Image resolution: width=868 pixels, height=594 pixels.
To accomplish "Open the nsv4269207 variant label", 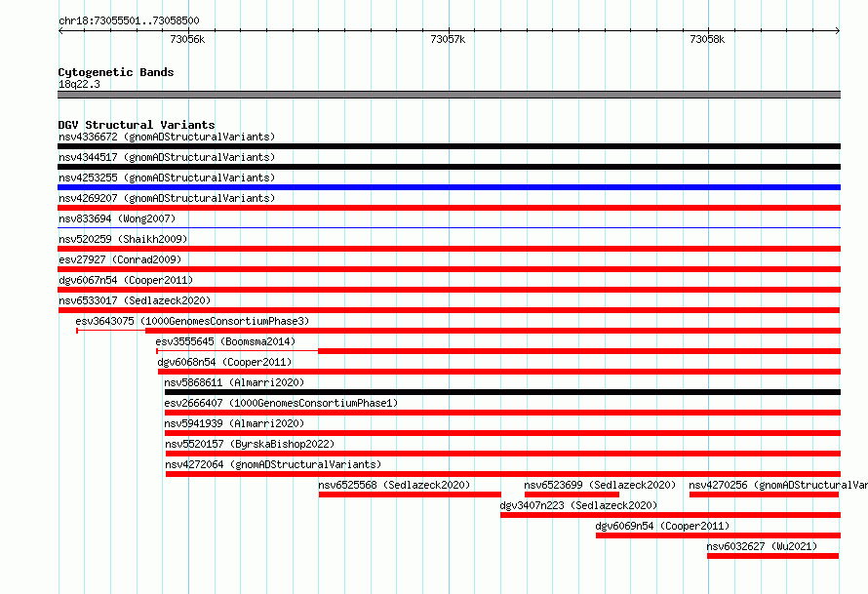I will pos(167,198).
